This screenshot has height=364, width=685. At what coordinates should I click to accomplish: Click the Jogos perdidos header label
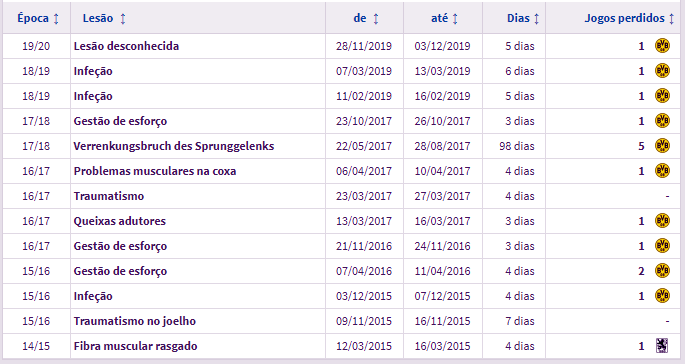click(624, 18)
